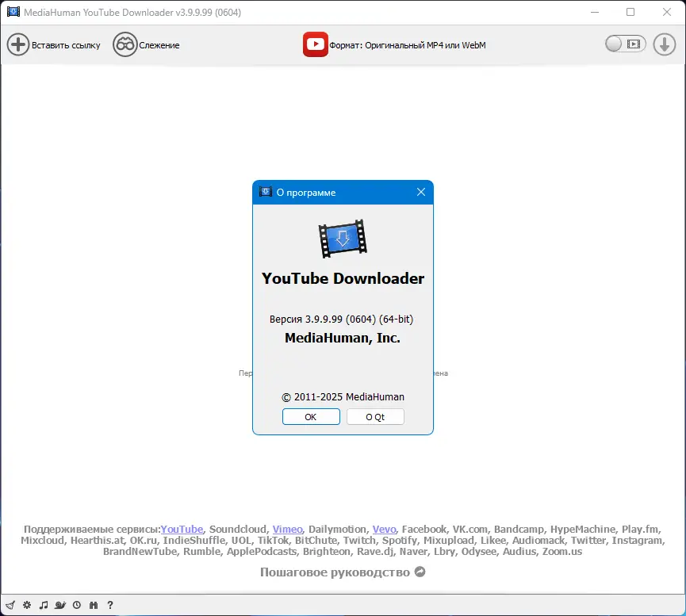Click the Вставить ссылку label
Viewport: 686px width, 616px height.
pyautogui.click(x=66, y=45)
